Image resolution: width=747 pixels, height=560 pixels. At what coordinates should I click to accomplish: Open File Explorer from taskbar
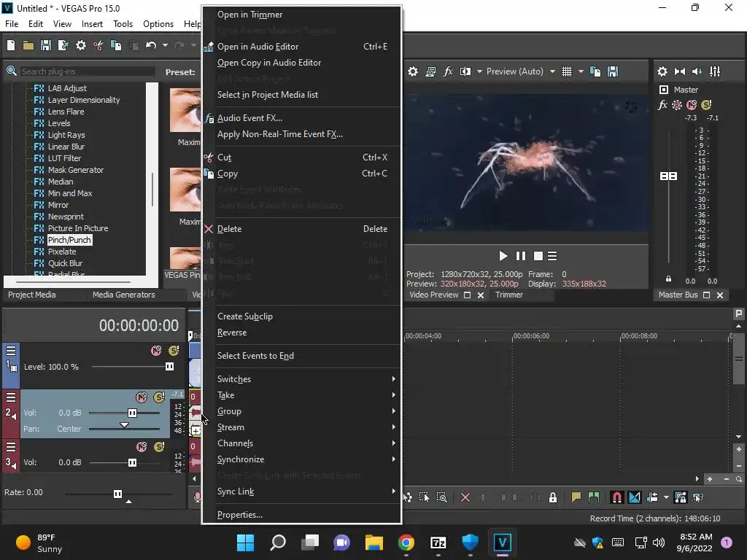[x=374, y=542]
